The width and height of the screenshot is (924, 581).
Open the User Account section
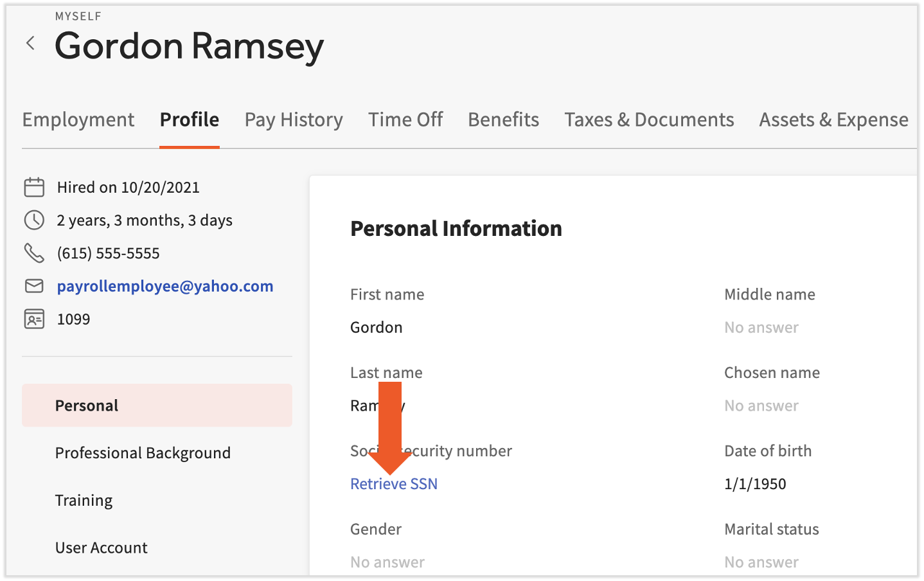pos(102,548)
